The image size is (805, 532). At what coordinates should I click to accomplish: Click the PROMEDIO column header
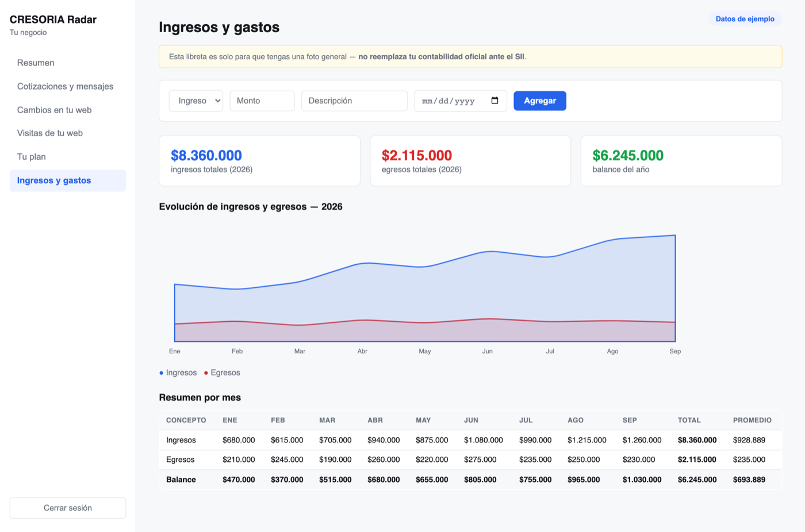(x=752, y=421)
